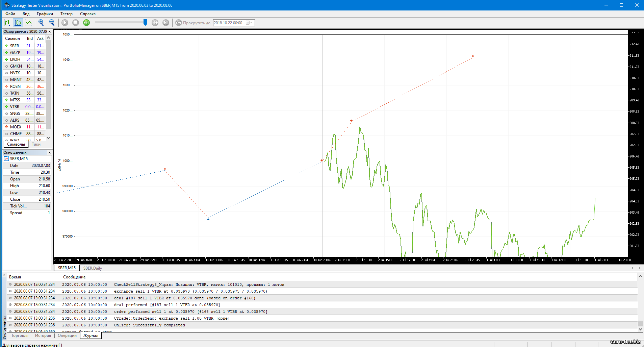Select VTBR symbol row

click(x=24, y=107)
